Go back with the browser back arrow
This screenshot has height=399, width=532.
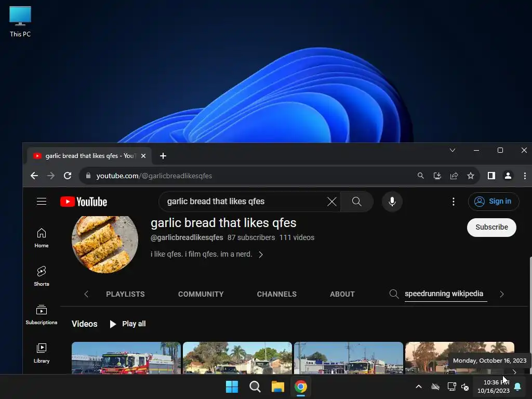click(34, 176)
